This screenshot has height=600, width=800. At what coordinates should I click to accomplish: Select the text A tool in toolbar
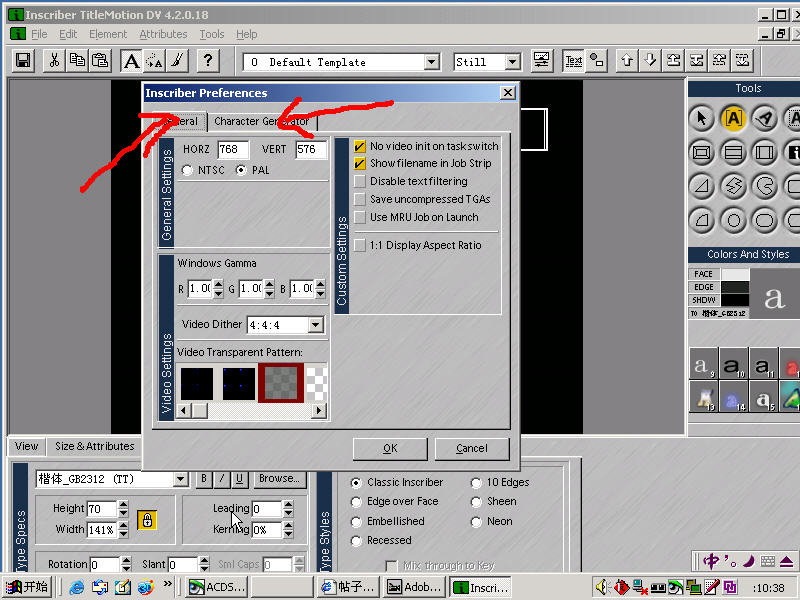tap(131, 61)
